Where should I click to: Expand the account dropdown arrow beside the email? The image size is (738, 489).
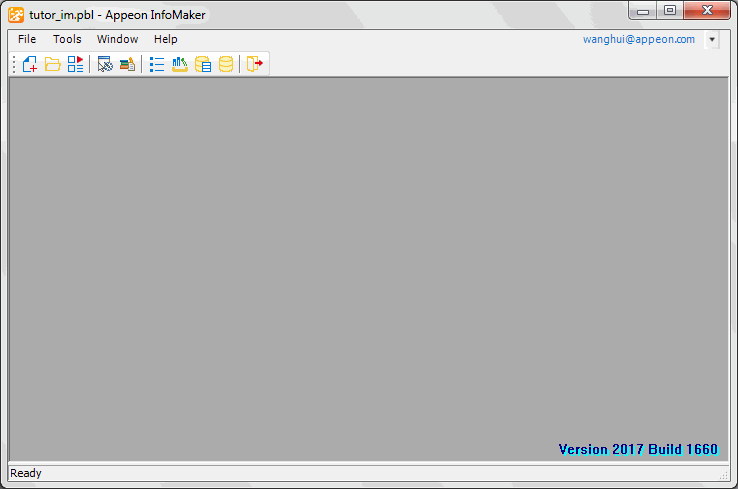712,40
